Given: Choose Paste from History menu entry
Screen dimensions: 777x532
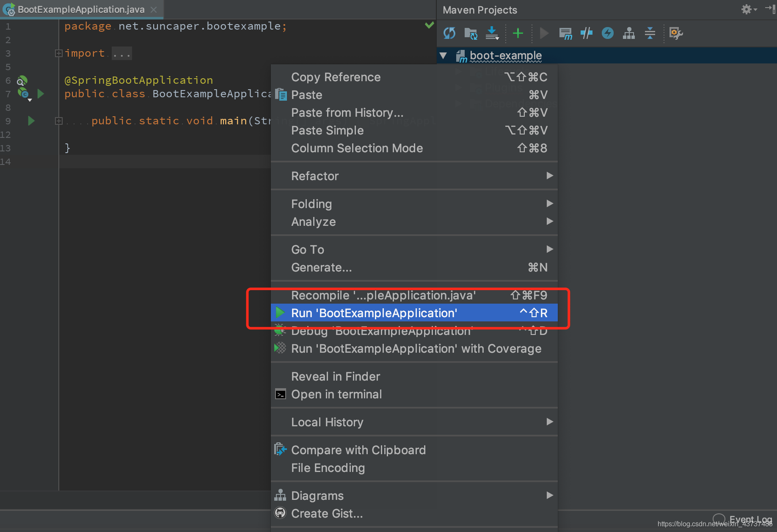Looking at the screenshot, I should click(414, 112).
